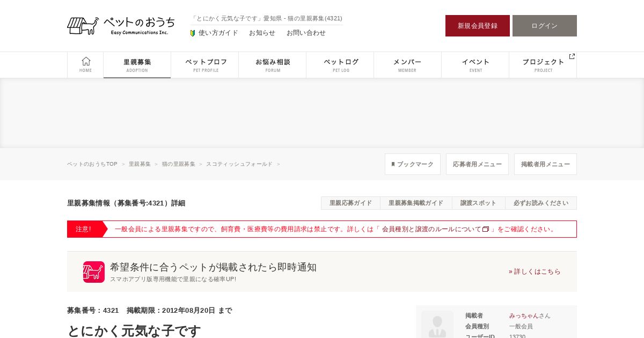
Task: Click the ログイン button
Action: [x=545, y=26]
